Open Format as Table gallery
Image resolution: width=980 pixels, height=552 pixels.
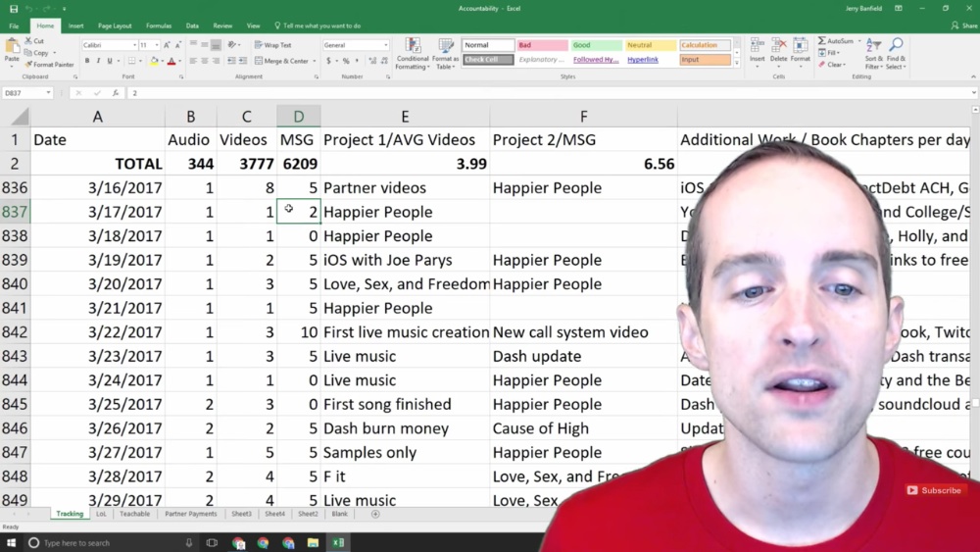tap(446, 53)
